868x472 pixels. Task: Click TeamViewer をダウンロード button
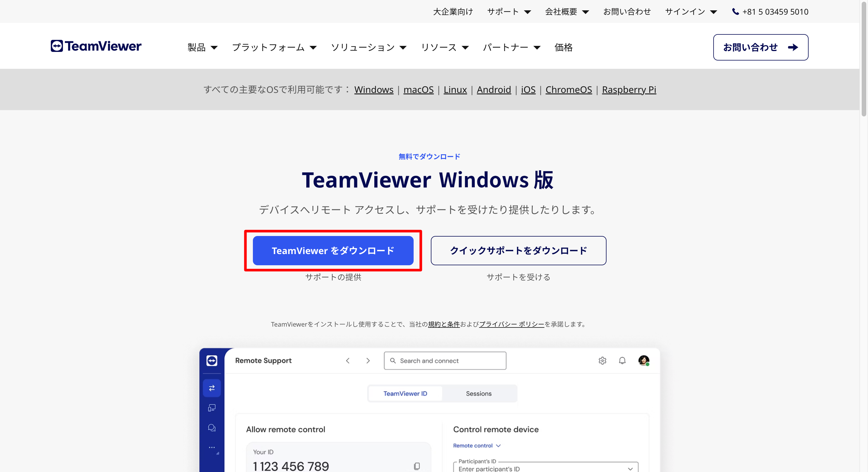(x=333, y=250)
